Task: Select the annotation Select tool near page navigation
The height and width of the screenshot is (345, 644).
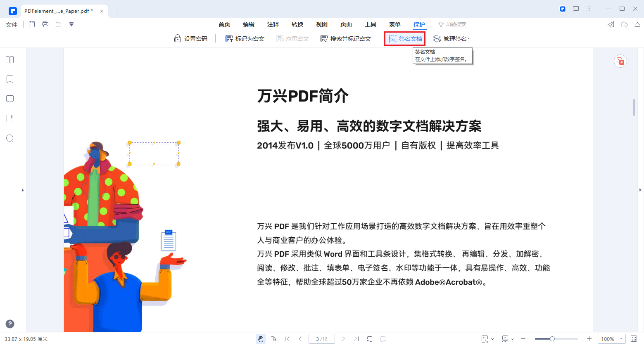Action: [274, 338]
